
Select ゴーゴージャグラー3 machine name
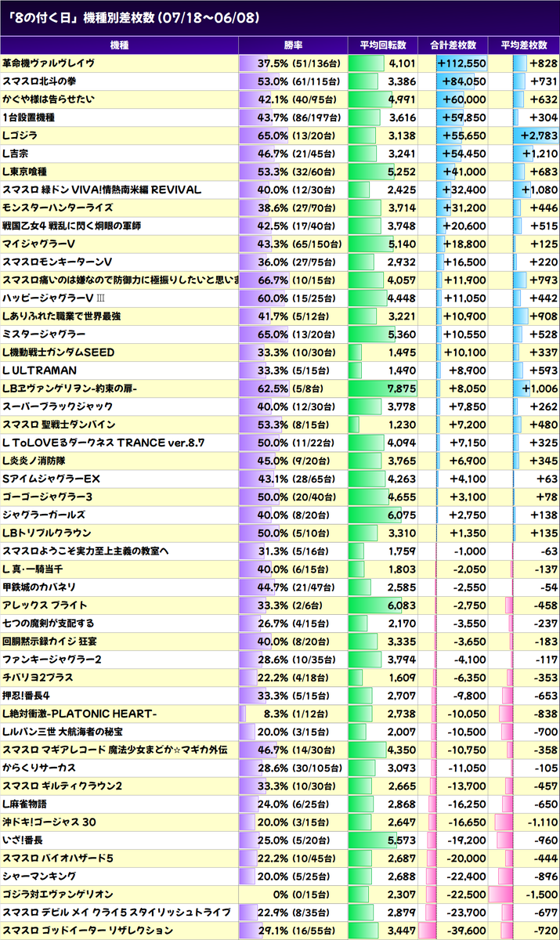click(47, 496)
